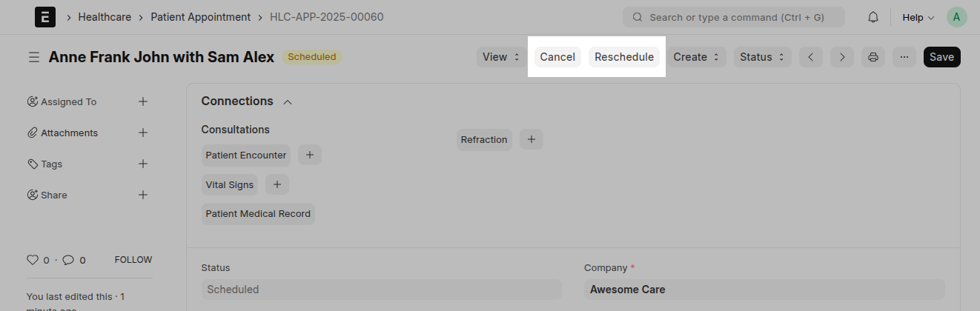The height and width of the screenshot is (311, 980).
Task: Create new Patient Encounter plus button
Action: click(310, 155)
